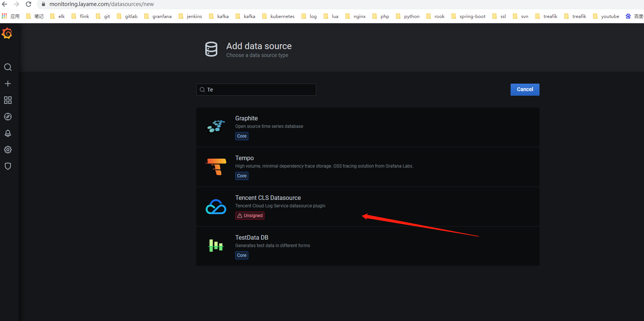The image size is (644, 321).
Task: Select the Tencent CLS Datasource
Action: tap(368, 207)
